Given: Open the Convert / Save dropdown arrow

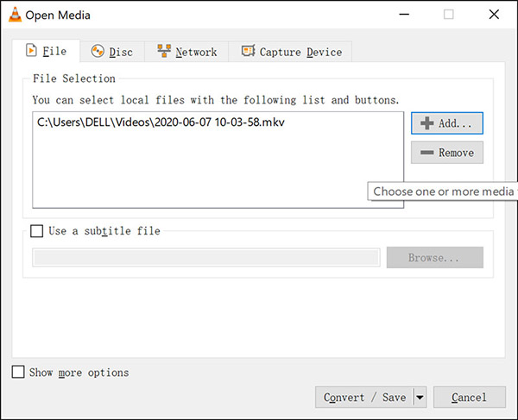Looking at the screenshot, I should [420, 398].
